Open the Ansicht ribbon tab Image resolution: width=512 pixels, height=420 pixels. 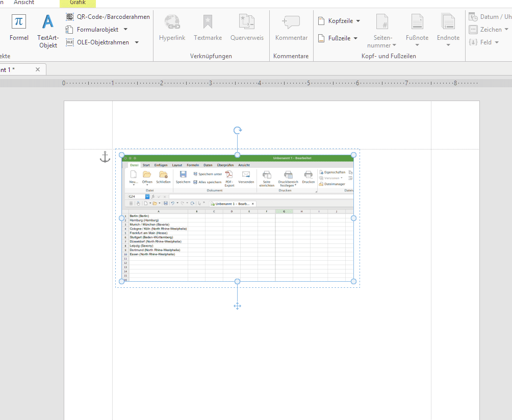[24, 3]
